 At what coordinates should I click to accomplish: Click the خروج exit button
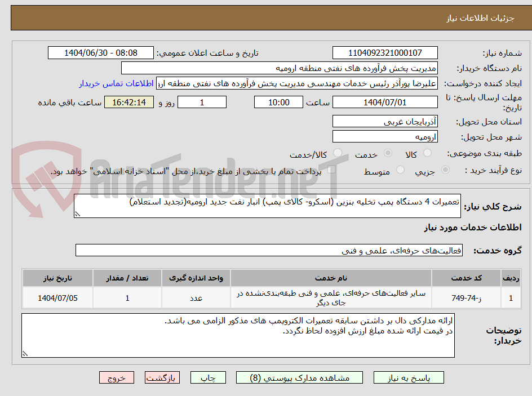click(x=117, y=377)
